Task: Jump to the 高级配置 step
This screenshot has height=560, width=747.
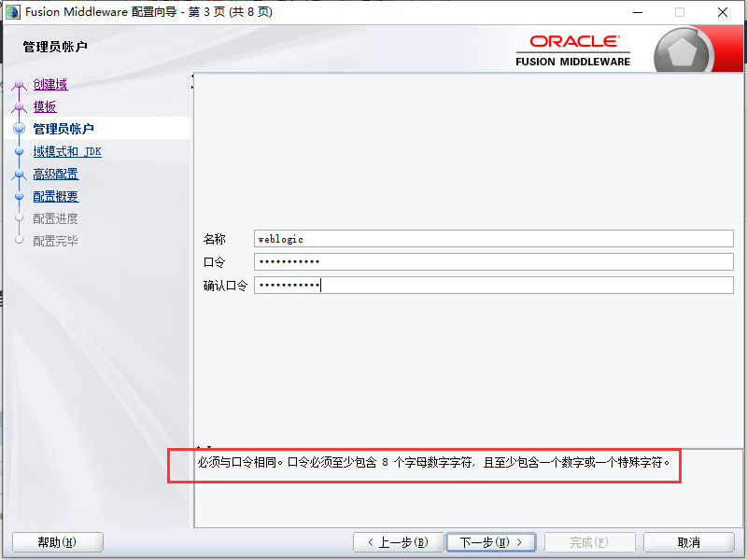Action: point(56,174)
